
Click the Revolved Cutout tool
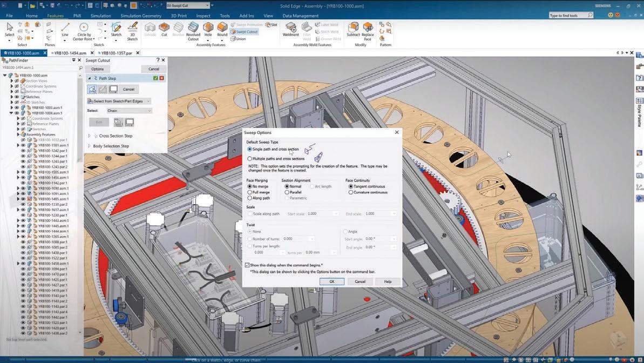coord(193,31)
